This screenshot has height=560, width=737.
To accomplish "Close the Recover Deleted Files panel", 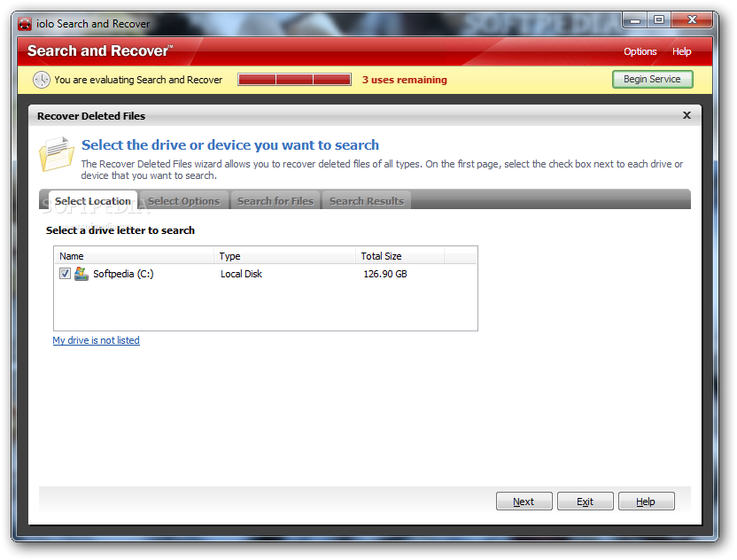I will pyautogui.click(x=687, y=115).
